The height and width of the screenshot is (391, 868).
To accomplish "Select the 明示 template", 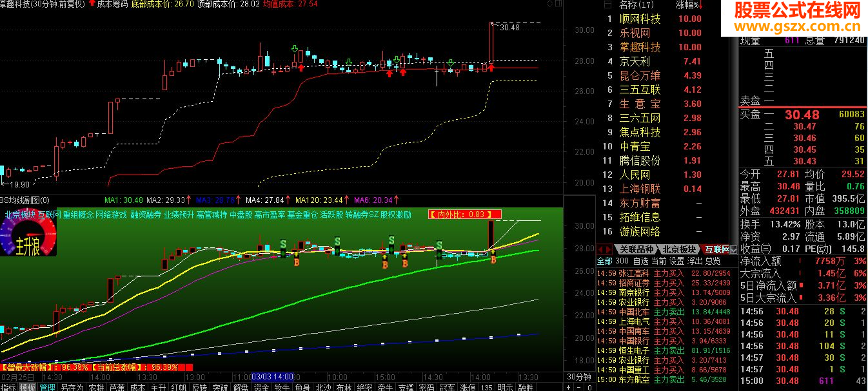I will click(x=506, y=387).
